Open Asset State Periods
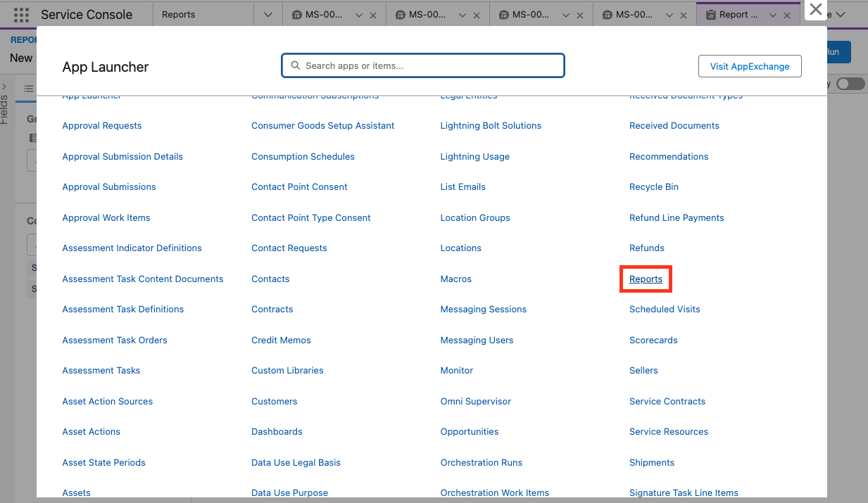The height and width of the screenshot is (503, 868). coord(104,463)
